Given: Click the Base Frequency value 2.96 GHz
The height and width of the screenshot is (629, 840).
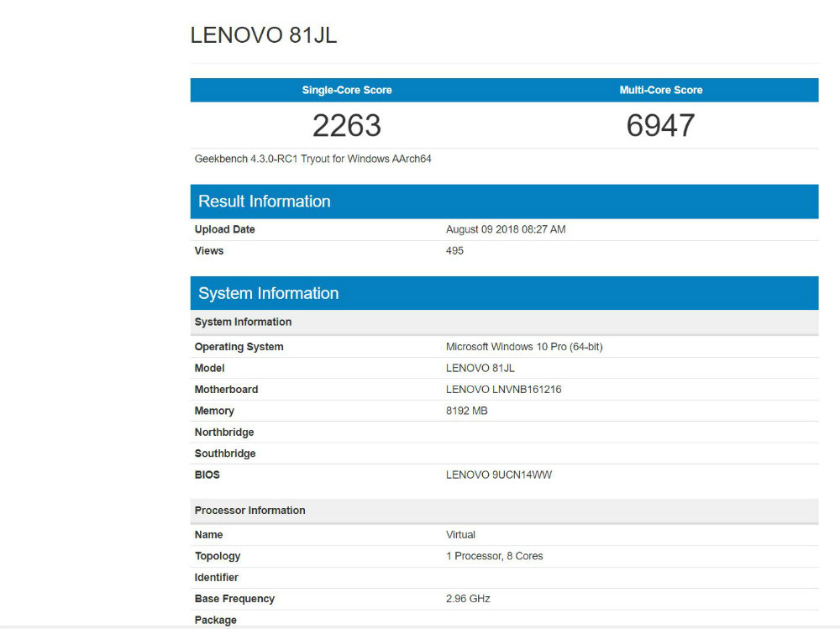Looking at the screenshot, I should (467, 598).
